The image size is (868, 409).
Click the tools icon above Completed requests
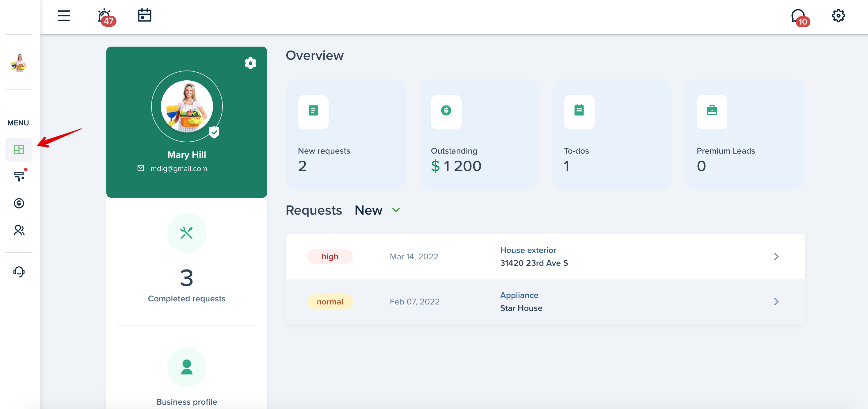(187, 233)
